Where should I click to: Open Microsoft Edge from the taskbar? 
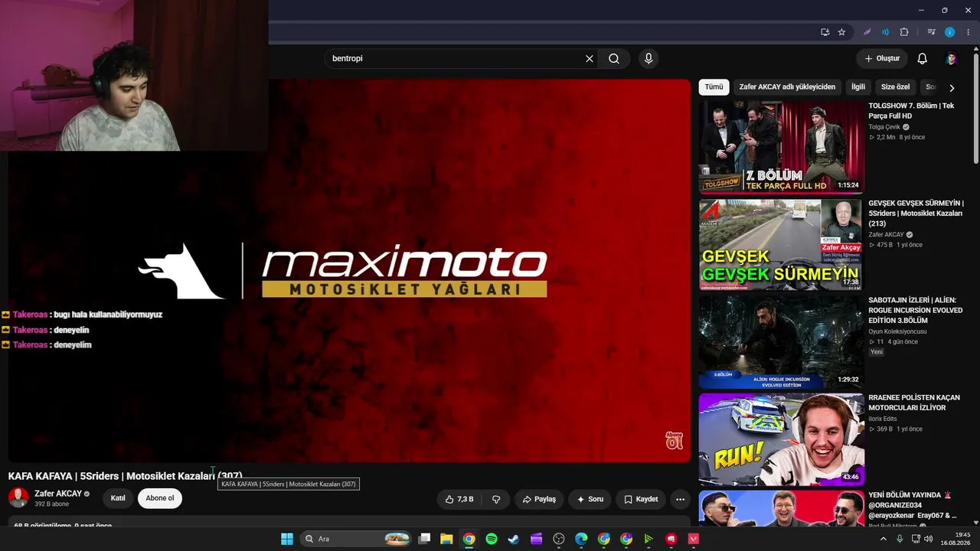(581, 539)
